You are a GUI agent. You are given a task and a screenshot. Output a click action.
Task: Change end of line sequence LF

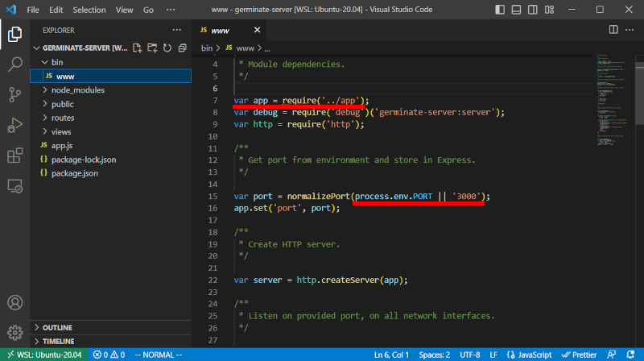tap(493, 355)
